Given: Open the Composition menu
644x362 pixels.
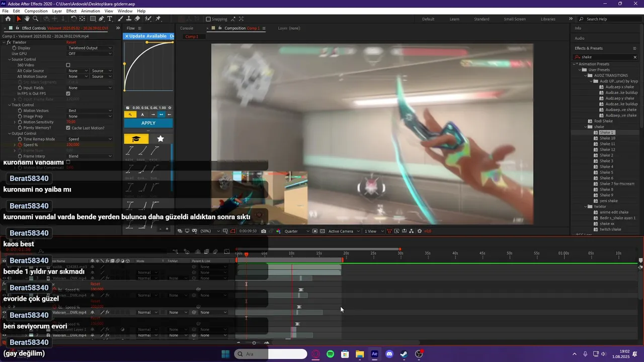Looking at the screenshot, I should pyautogui.click(x=36, y=11).
